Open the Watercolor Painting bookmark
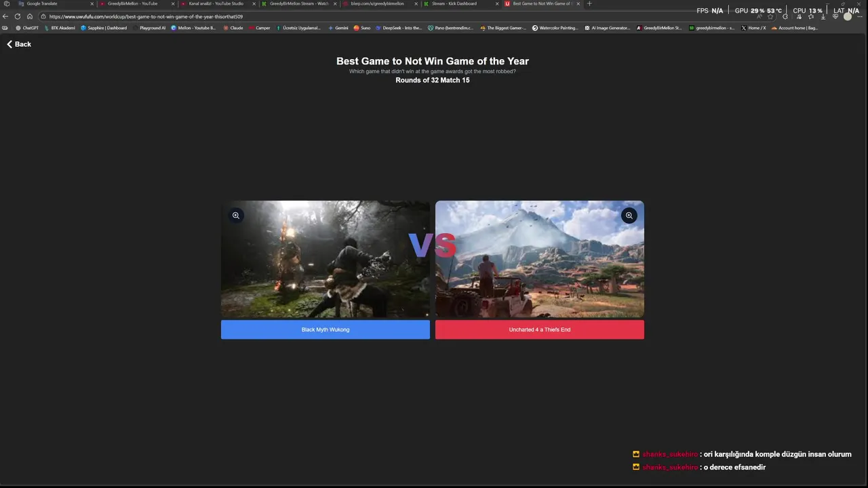This screenshot has width=868, height=488. pyautogui.click(x=556, y=28)
